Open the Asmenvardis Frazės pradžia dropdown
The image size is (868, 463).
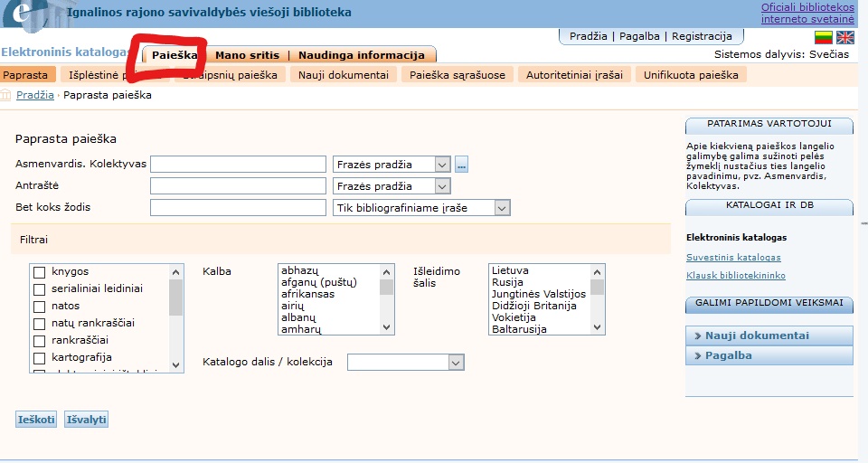[392, 165]
